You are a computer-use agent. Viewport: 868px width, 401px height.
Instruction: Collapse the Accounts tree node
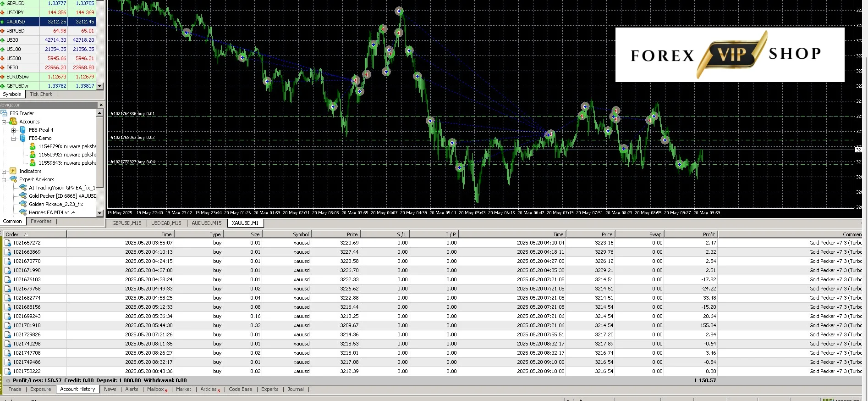tap(4, 122)
